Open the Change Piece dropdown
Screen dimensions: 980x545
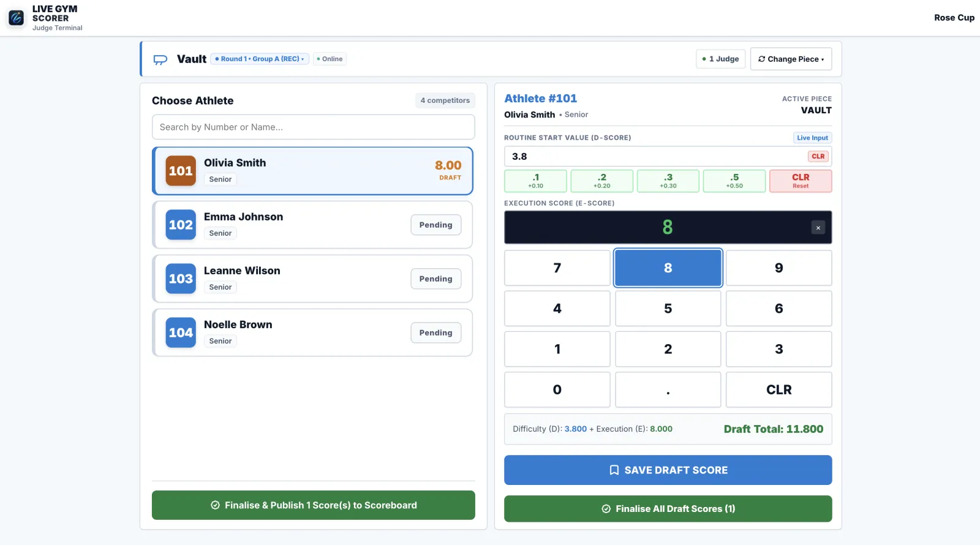(x=791, y=59)
